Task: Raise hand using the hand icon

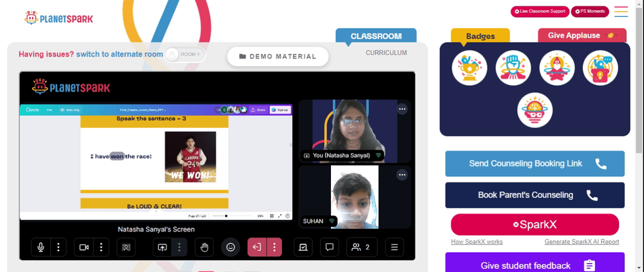Action: point(204,247)
